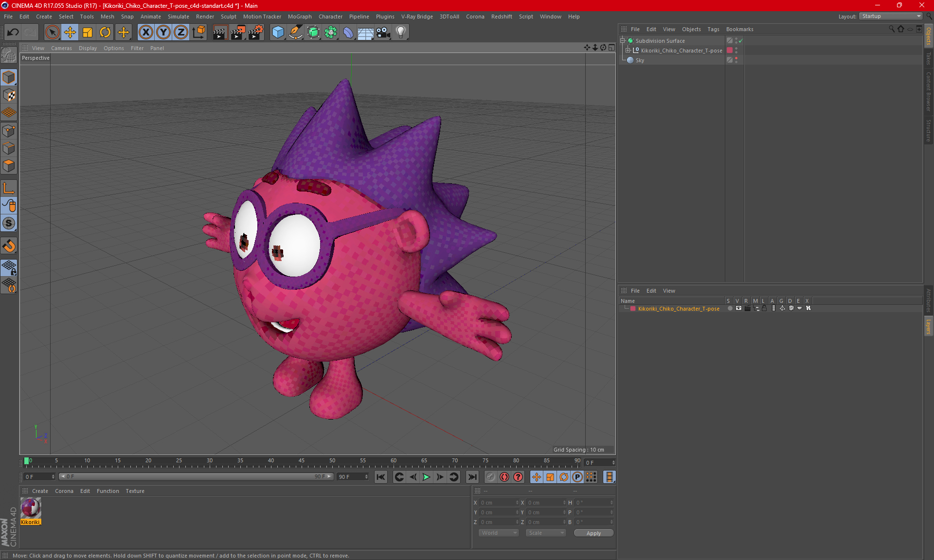The height and width of the screenshot is (560, 934).
Task: Add a Light object
Action: click(400, 33)
